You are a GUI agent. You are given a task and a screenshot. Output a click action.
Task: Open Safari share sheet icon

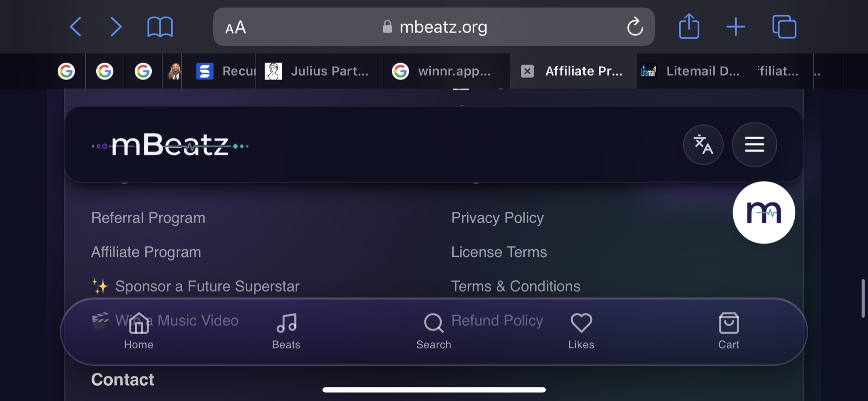pos(689,26)
